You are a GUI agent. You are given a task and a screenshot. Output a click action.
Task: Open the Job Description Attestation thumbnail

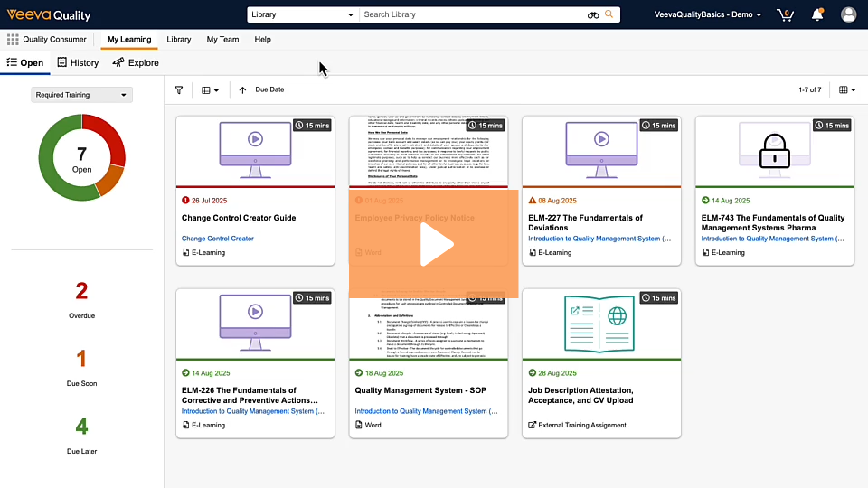[x=601, y=324]
